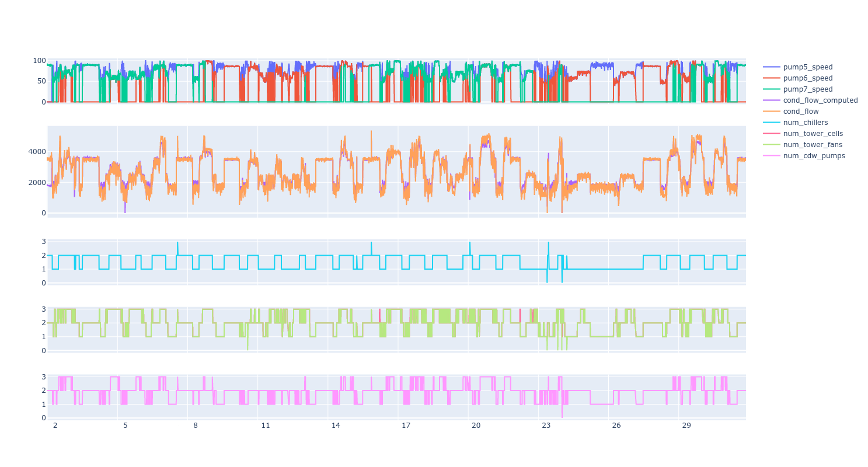Click the blue pump5_speed legend line swatch
Viewport: 868px width, 467px height.
(772, 67)
